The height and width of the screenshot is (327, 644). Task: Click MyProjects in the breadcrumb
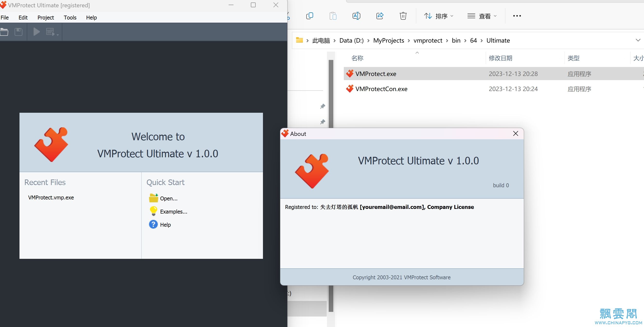tap(389, 40)
